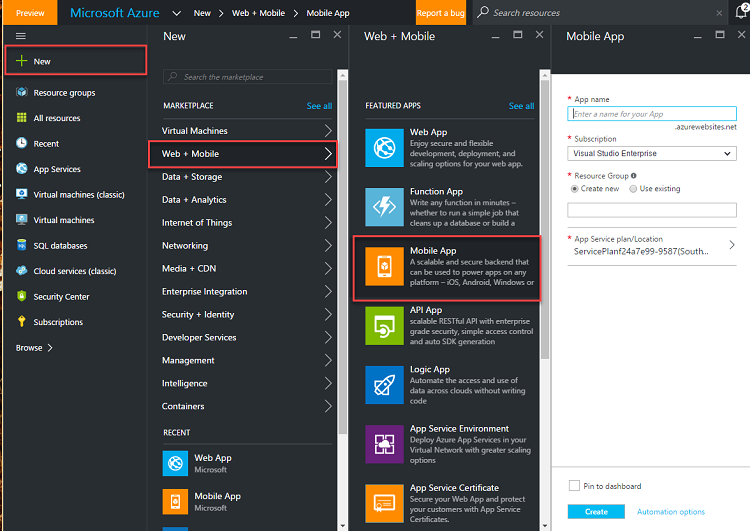Click New in the breadcrumb
Image resolution: width=750 pixels, height=531 pixels.
point(202,13)
